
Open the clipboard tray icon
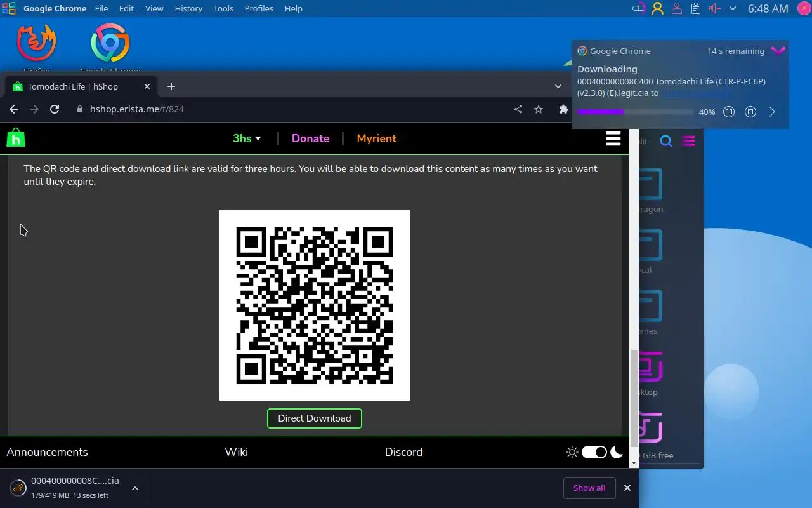[696, 8]
